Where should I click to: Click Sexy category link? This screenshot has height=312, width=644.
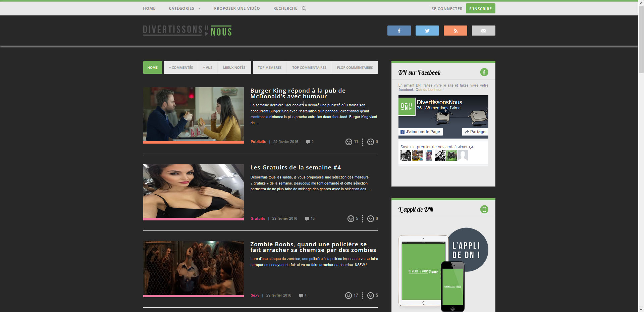(x=255, y=295)
